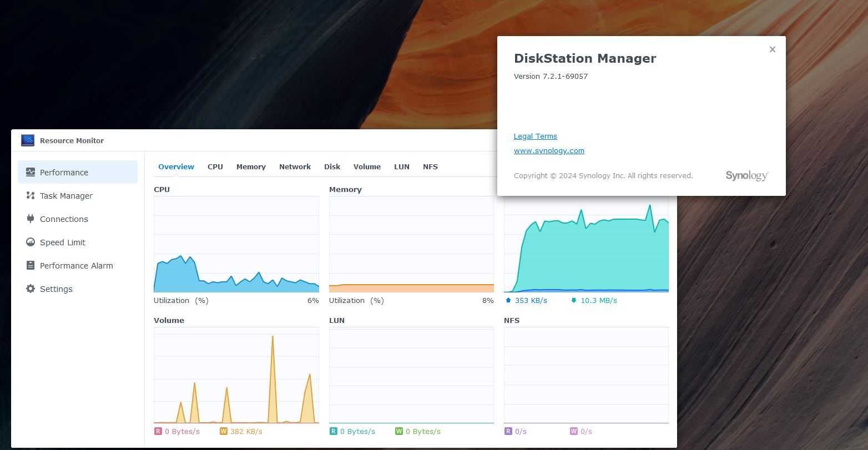Click the DiskStation Manager dialog title
Image resolution: width=868 pixels, height=450 pixels.
coord(585,58)
